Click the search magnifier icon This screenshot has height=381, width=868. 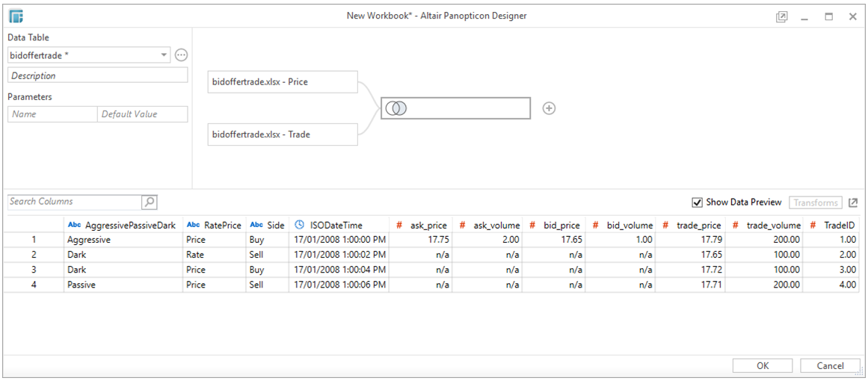[149, 202]
